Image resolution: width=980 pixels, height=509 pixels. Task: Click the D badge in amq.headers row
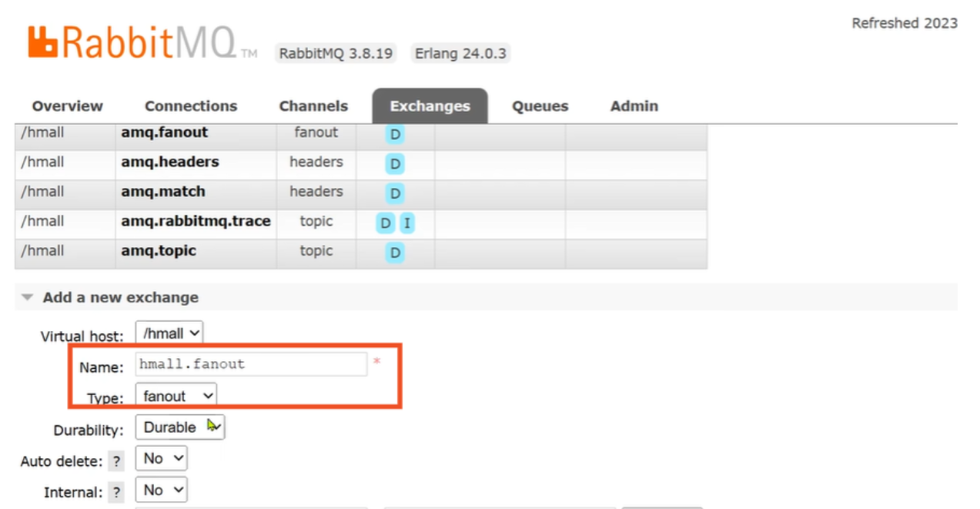click(x=395, y=164)
